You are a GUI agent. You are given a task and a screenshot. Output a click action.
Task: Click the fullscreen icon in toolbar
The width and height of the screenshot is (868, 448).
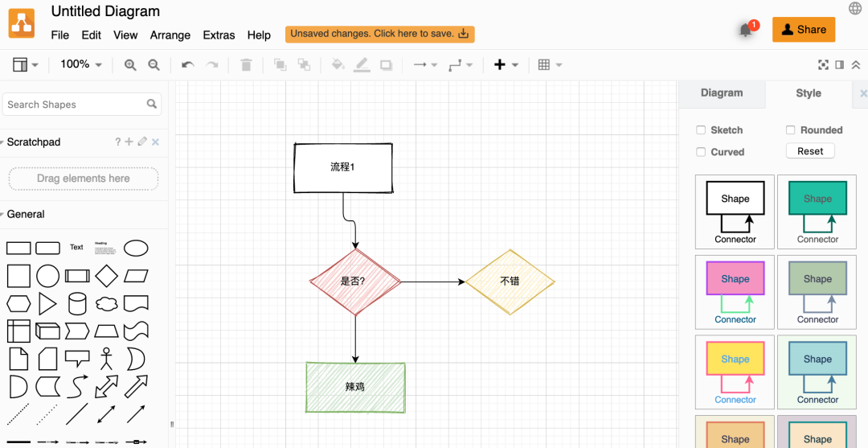tap(823, 65)
